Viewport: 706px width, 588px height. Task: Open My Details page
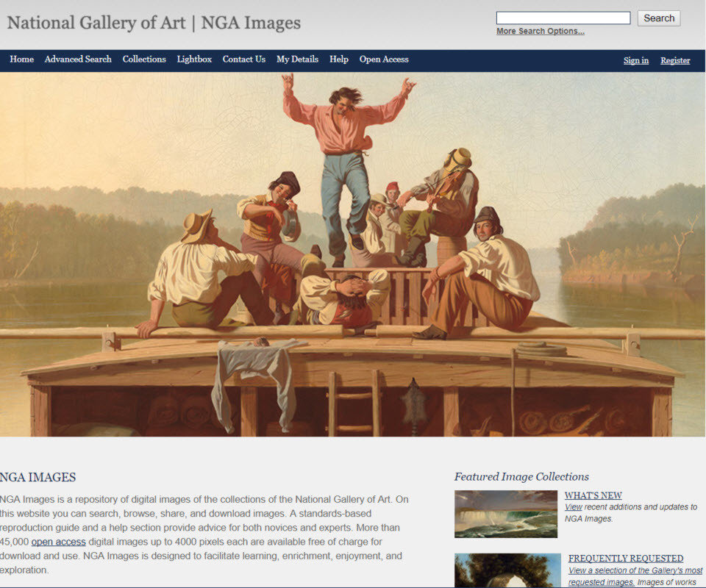pos(297,60)
